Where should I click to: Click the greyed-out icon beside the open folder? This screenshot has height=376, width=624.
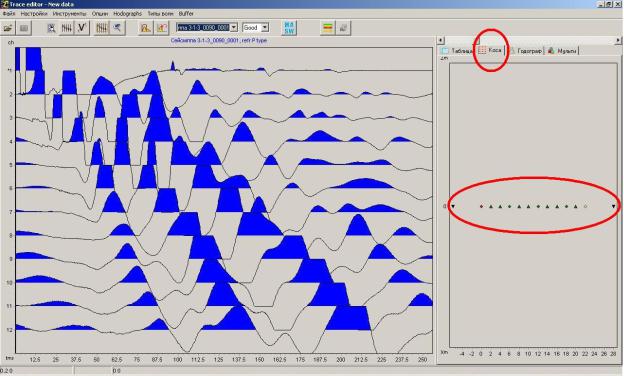pyautogui.click(x=24, y=28)
